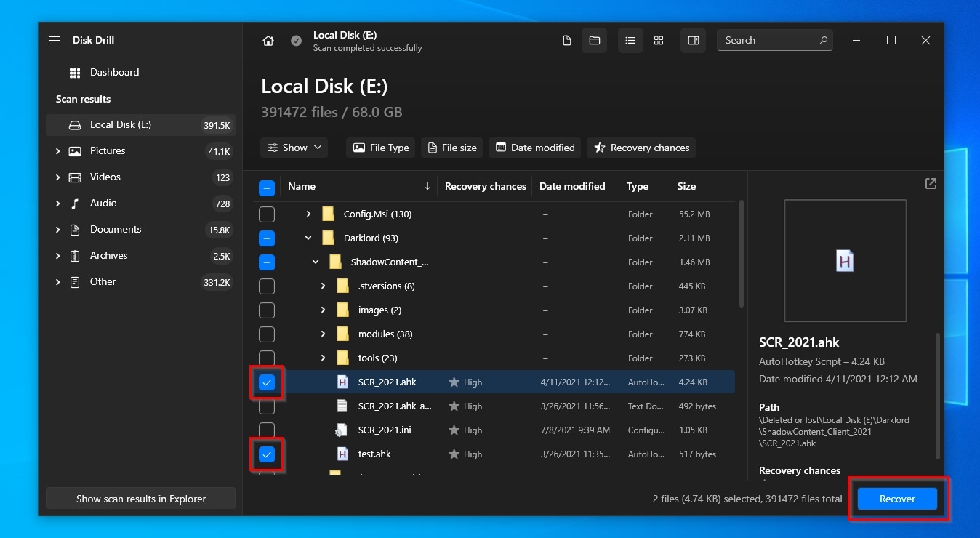Open Dashboard from sidebar
Screen dimensions: 980x538
tap(114, 73)
